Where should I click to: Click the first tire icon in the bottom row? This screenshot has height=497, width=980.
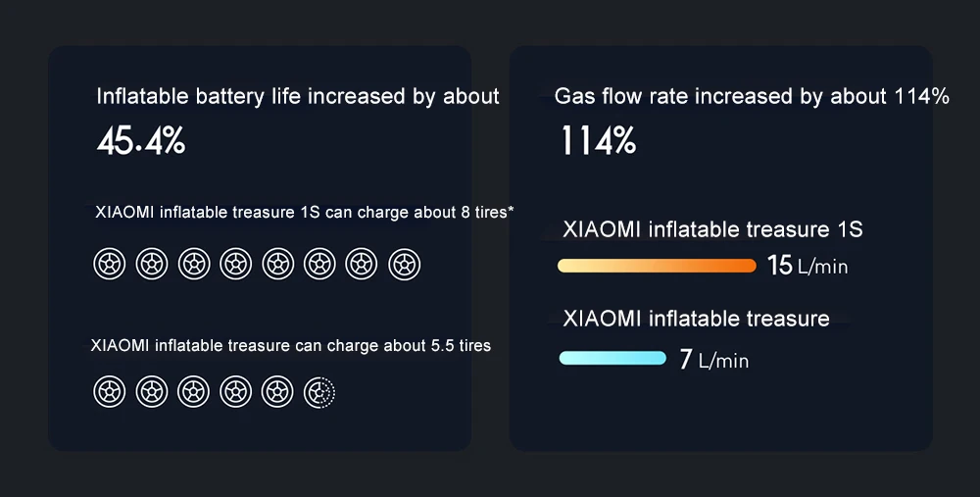110,392
